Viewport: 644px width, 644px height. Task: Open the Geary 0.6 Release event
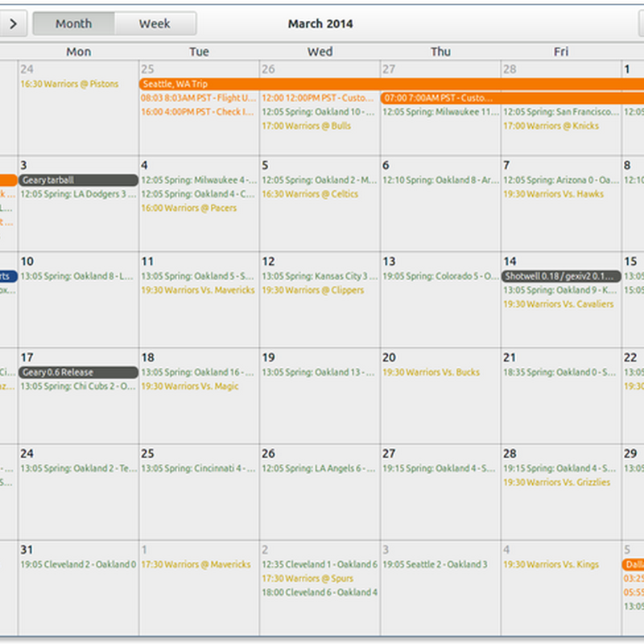coord(78,372)
